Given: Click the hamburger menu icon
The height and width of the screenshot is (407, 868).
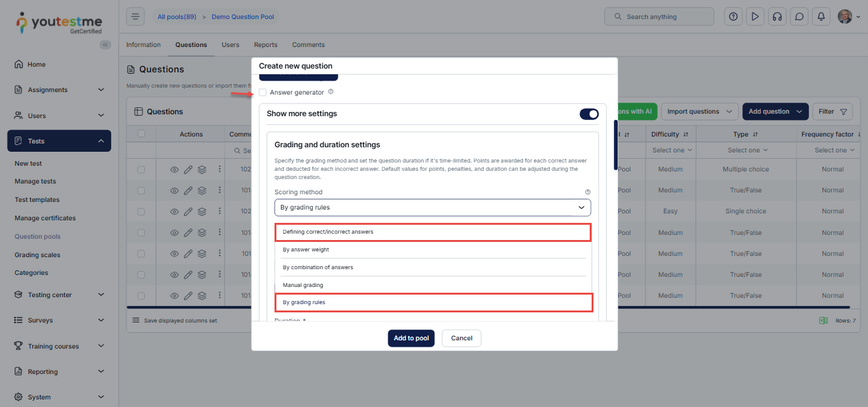Looking at the screenshot, I should click(135, 17).
